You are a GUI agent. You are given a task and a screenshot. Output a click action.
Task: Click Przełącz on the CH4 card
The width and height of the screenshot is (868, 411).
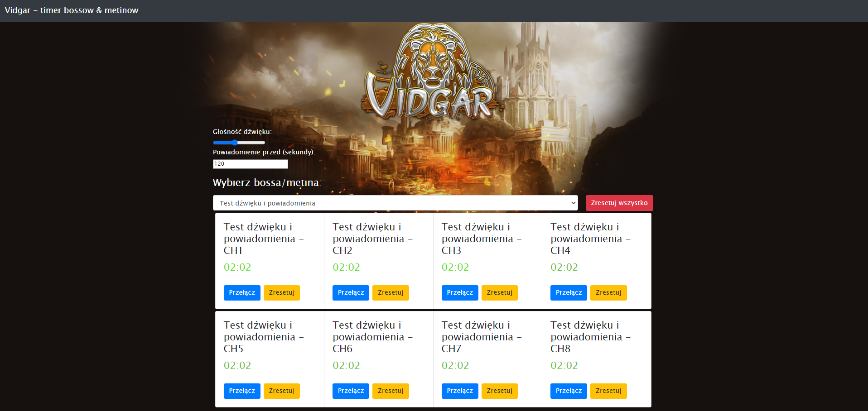569,293
